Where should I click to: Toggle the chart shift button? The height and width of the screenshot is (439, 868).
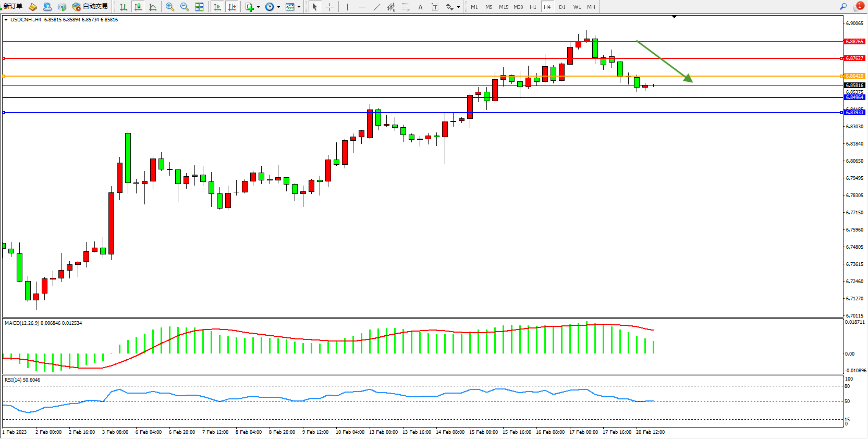232,7
